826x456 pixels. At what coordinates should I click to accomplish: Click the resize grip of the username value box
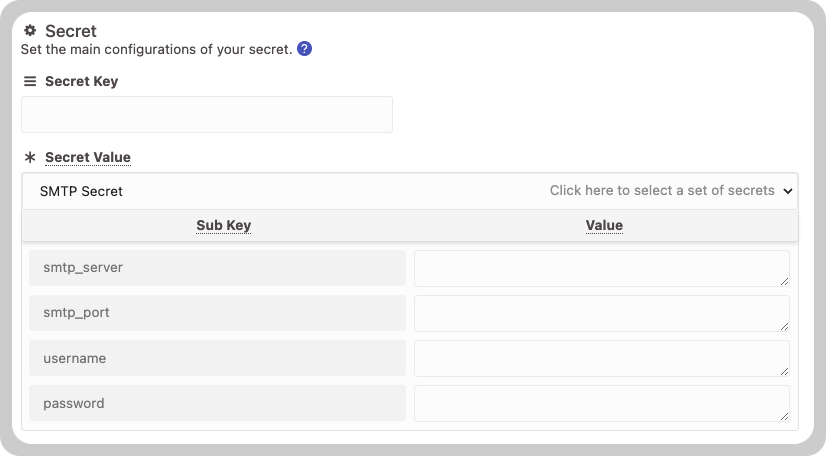(x=784, y=372)
